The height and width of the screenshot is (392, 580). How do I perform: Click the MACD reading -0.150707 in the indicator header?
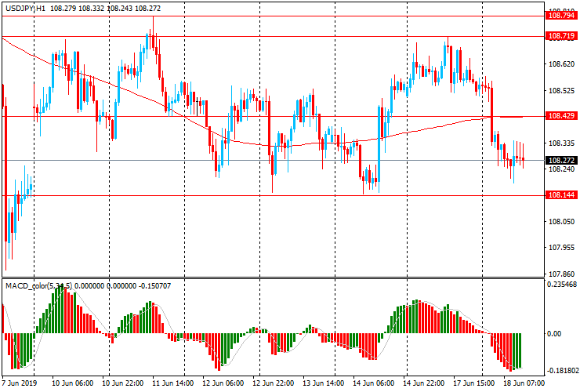(x=154, y=285)
